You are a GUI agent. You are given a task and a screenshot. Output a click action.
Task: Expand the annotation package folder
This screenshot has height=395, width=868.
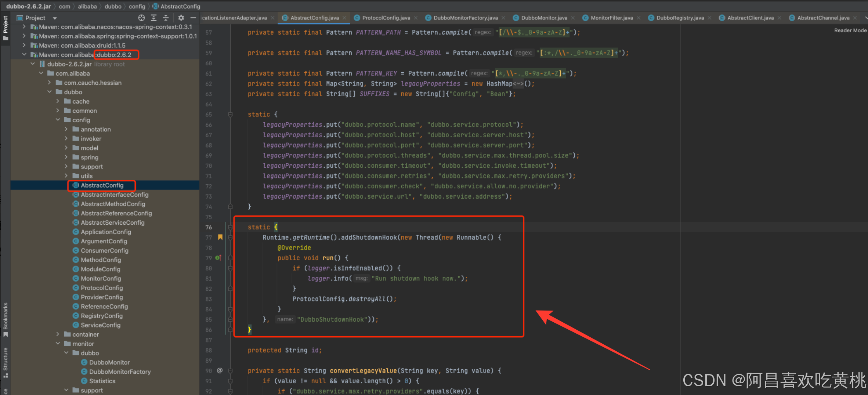click(x=66, y=129)
